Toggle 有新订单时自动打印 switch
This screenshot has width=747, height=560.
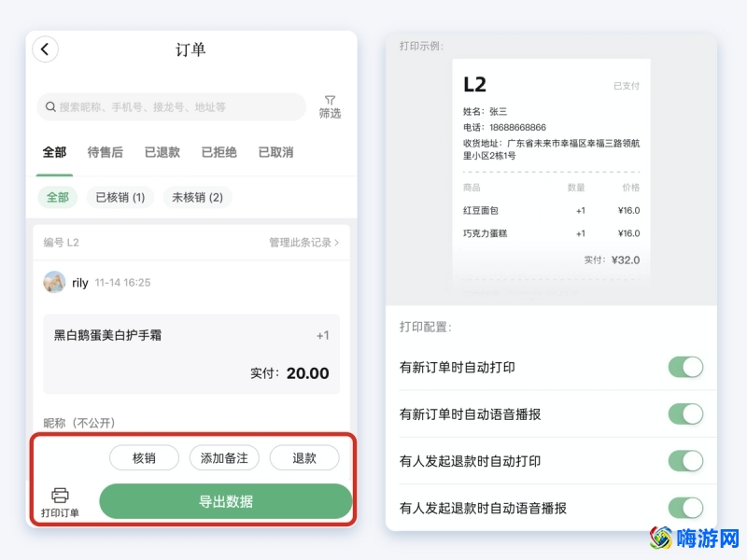coord(685,367)
